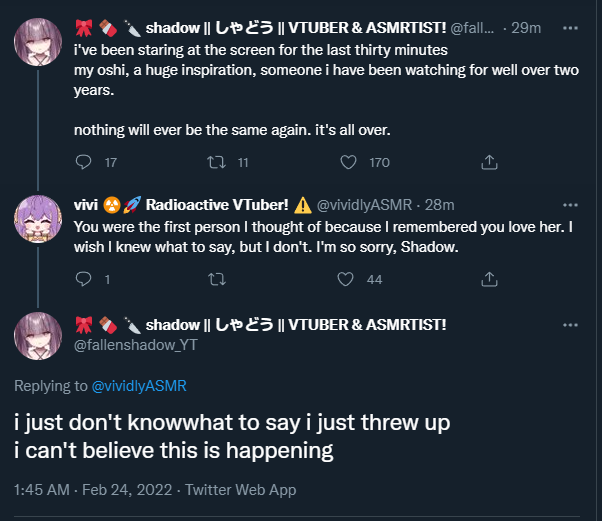The height and width of the screenshot is (521, 602).
Task: Open more options on the main tweet
Action: click(571, 325)
